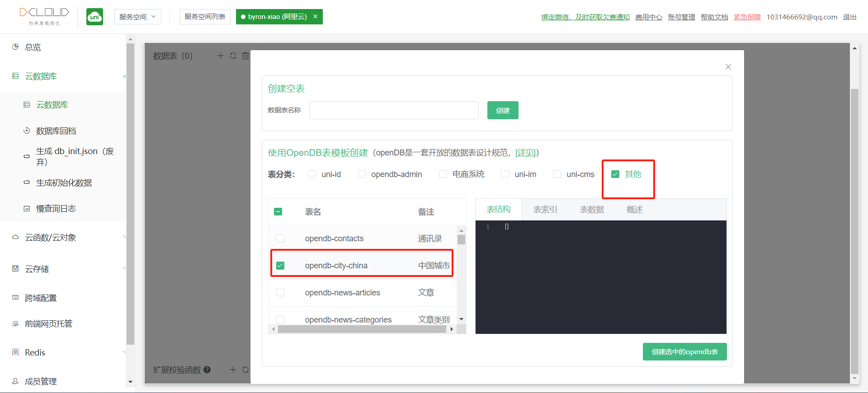
Task: Expand the Redis menu
Action: pyautogui.click(x=124, y=352)
